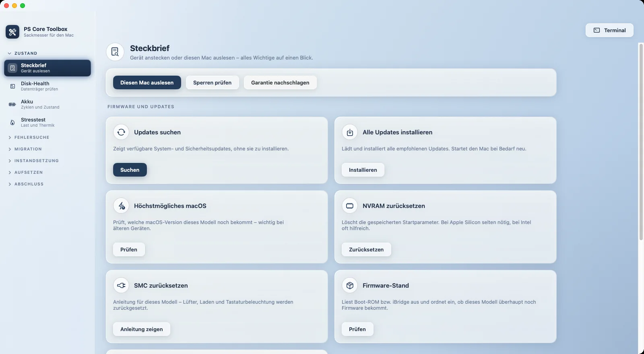Open the Disk-Health sidebar entry
Image resolution: width=644 pixels, height=354 pixels.
pos(47,86)
